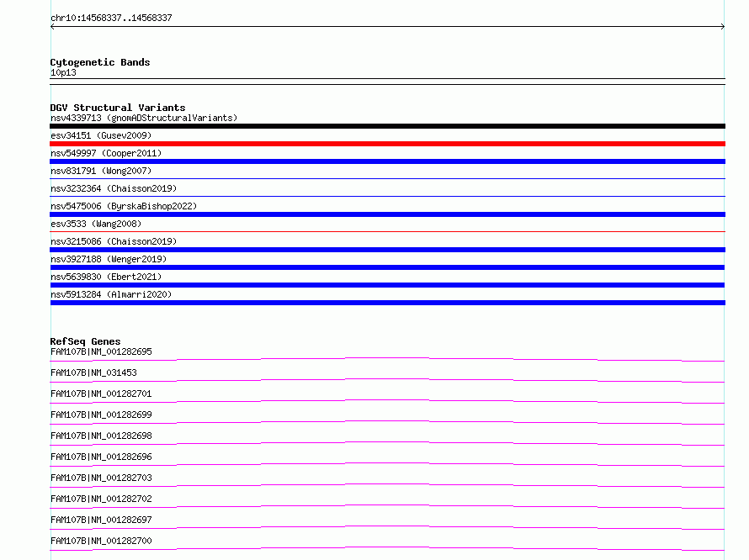Click the black bar under nsv4339713
Screen dimensions: 749x560
[x=387, y=126]
